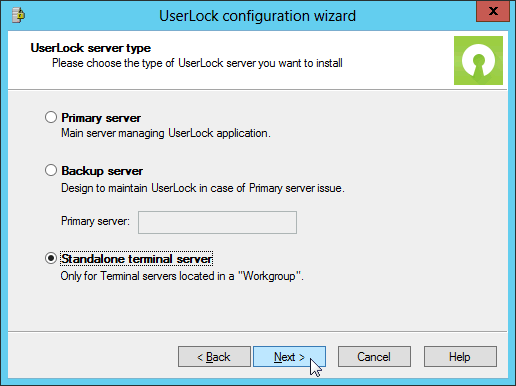The image size is (516, 386).
Task: Click 'Only for Terminal servers' description text
Action: click(x=182, y=276)
